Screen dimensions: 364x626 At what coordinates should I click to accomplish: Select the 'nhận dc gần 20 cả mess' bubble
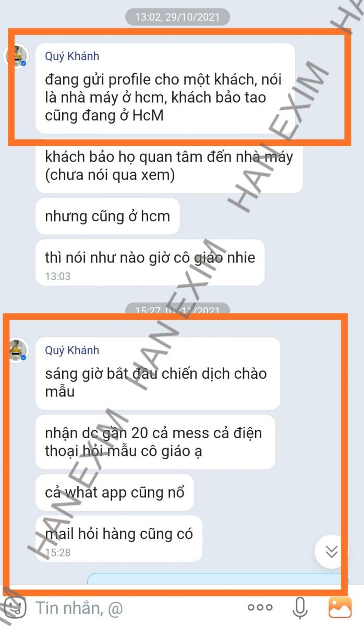[155, 442]
